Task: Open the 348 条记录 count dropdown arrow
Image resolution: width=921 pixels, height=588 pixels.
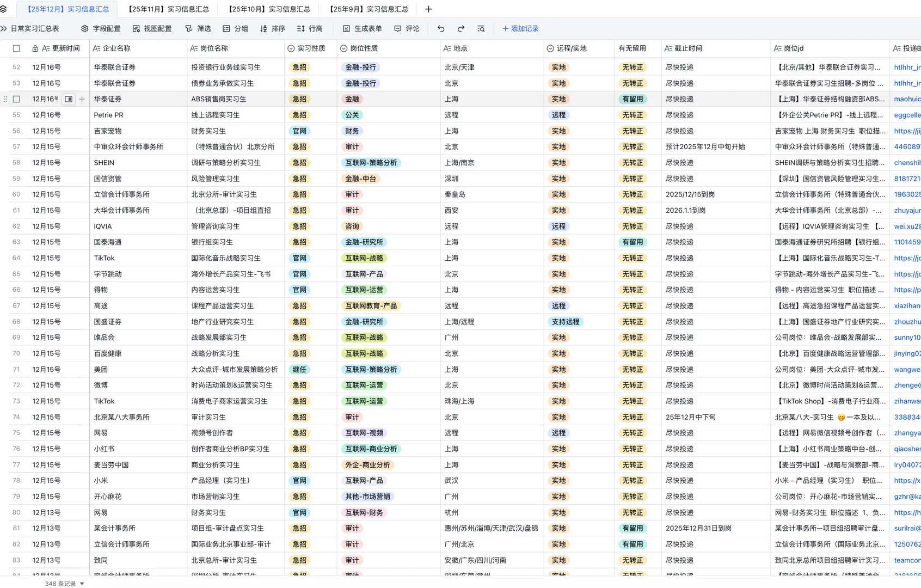Action: (x=82, y=584)
